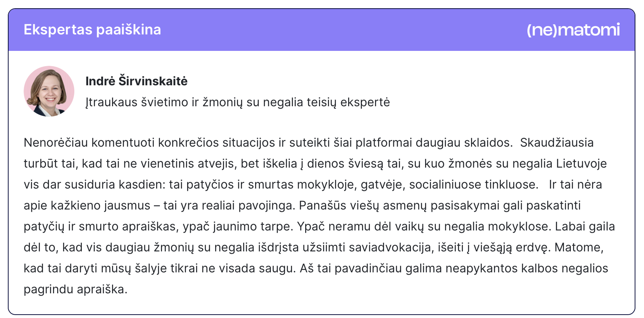Click the word "Nenorėčiau" starting the quote

pyautogui.click(x=56, y=143)
